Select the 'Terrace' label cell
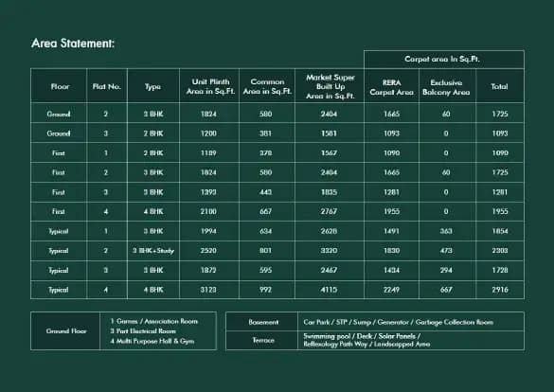Screen dimensions: 554x392 (x=263, y=340)
